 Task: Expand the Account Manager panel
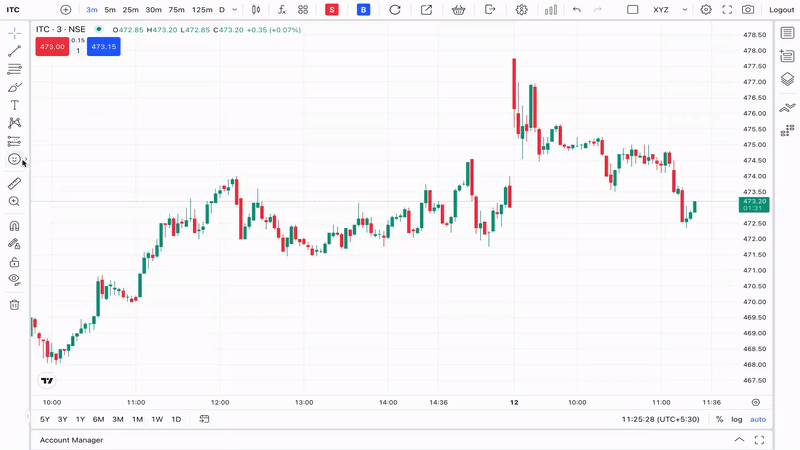click(739, 440)
